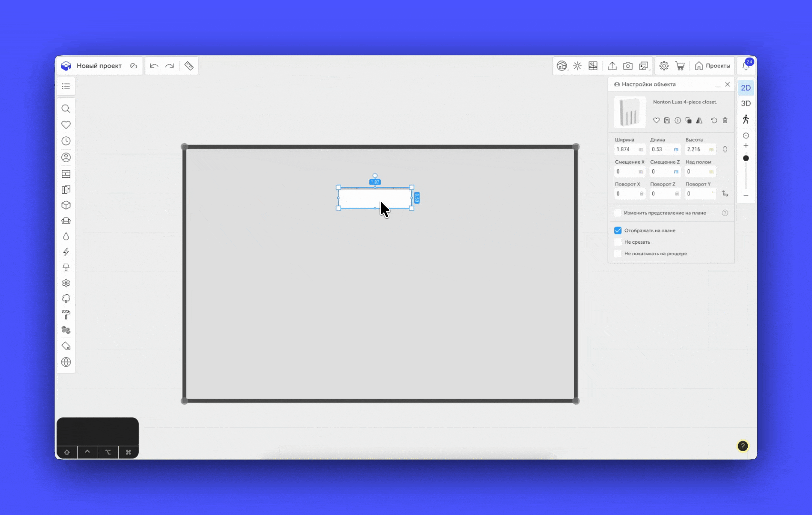812x515 pixels.
Task: Uncheck 'Отображать на плане' checkbox
Action: (x=618, y=231)
